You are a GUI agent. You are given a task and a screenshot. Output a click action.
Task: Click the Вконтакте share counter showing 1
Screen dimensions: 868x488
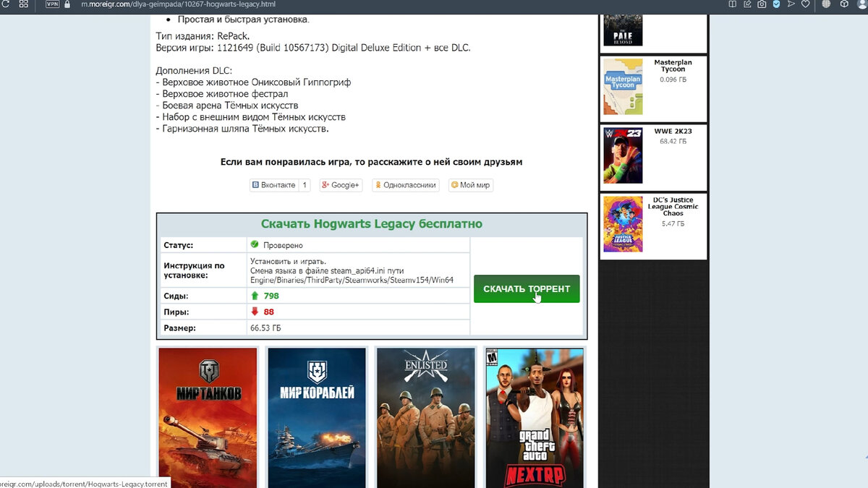pos(305,185)
